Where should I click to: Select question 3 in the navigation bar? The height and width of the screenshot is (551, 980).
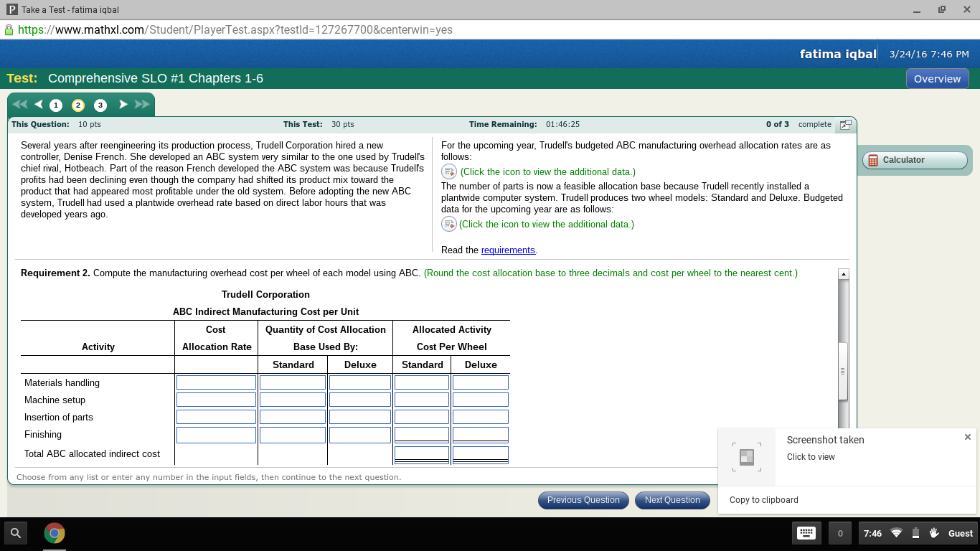coord(100,105)
